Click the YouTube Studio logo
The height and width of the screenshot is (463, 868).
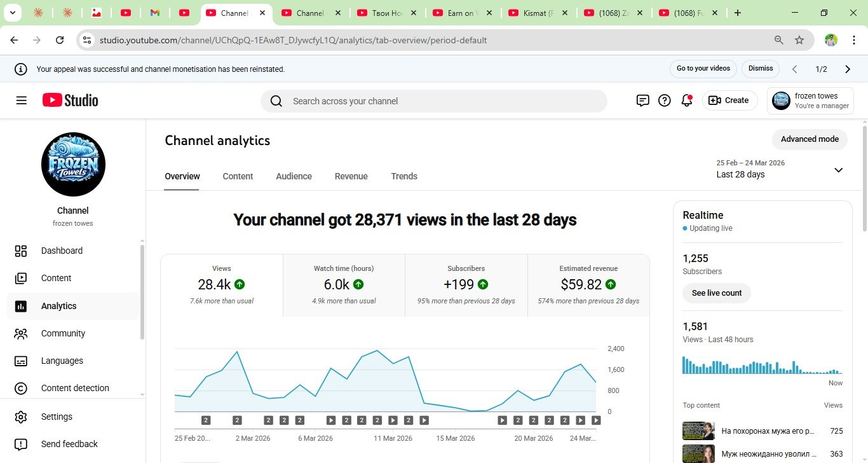71,100
